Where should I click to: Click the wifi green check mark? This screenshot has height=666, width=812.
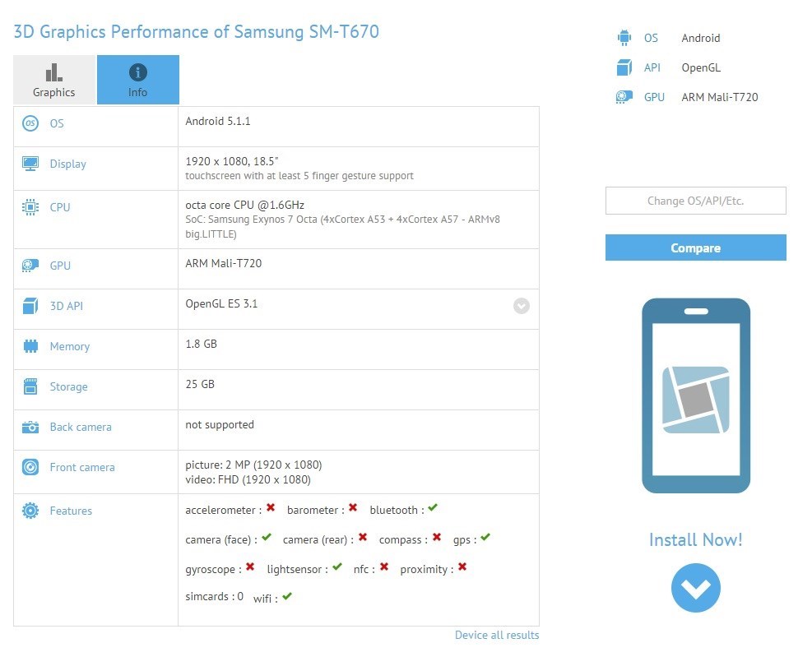[x=287, y=596]
